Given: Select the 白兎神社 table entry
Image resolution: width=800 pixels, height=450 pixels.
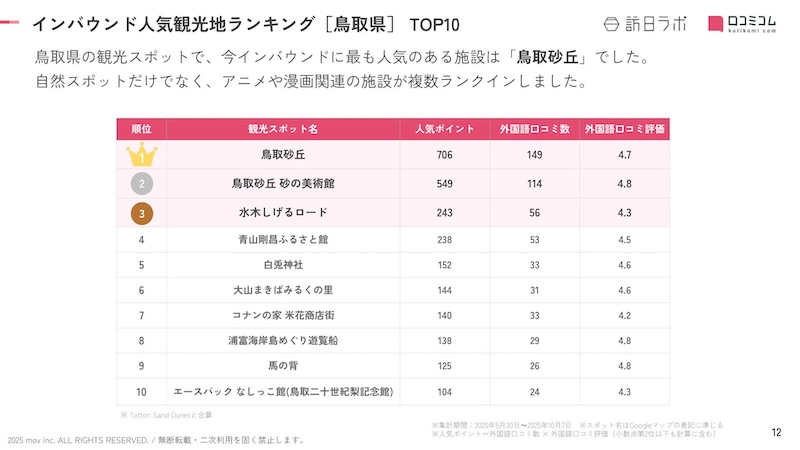Looking at the screenshot, I should pyautogui.click(x=282, y=266).
